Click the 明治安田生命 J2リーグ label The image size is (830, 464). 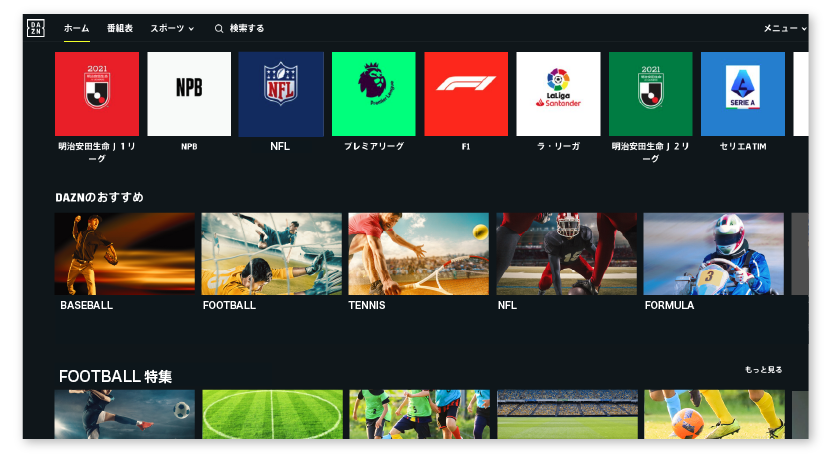click(x=651, y=152)
